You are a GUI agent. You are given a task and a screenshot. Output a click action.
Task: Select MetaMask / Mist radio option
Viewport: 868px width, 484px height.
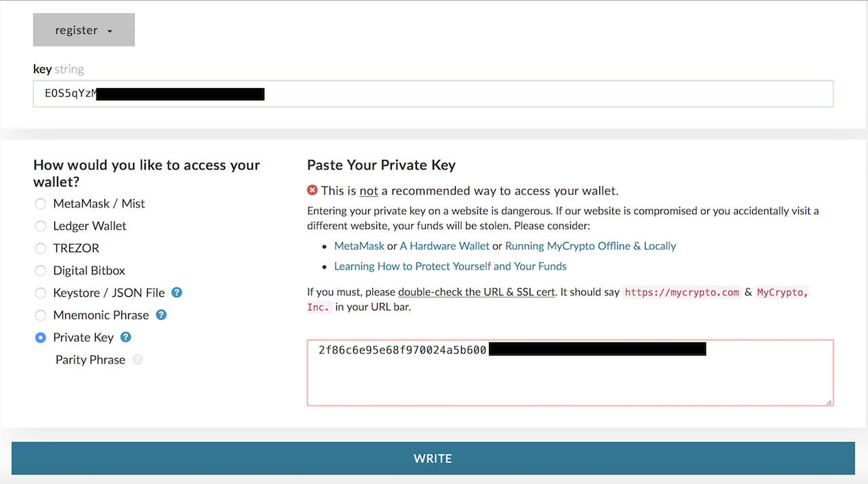[41, 204]
